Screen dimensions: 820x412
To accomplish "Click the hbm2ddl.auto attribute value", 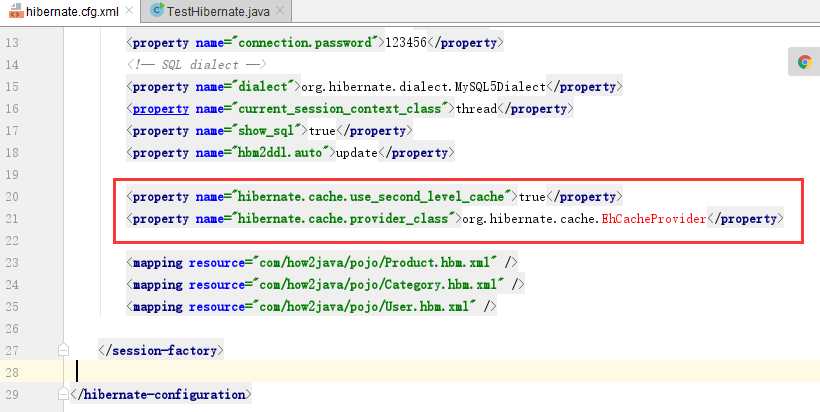I will coord(280,153).
